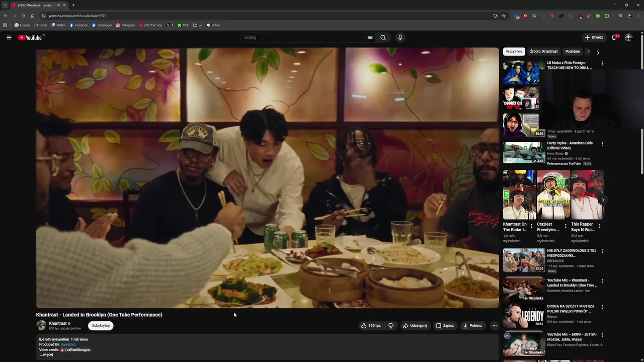Open the green extension icon in toolbar
Viewport: 644px width, 362px height.
point(598,16)
